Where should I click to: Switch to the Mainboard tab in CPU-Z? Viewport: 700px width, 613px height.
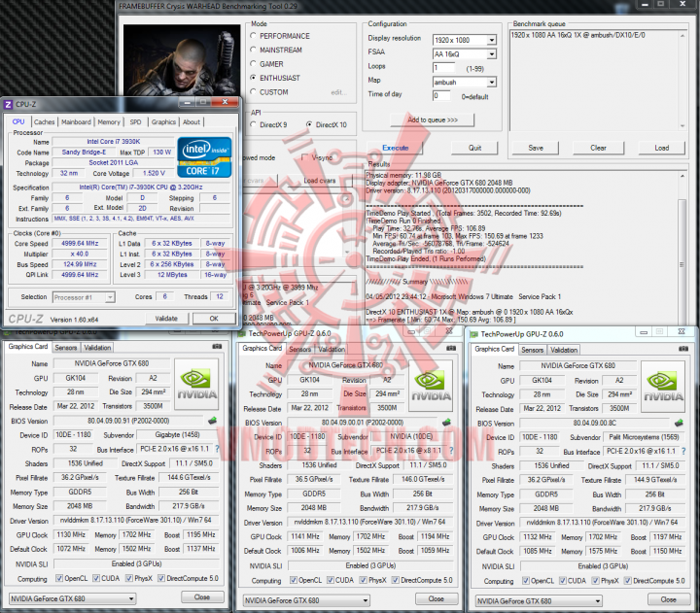tap(76, 121)
